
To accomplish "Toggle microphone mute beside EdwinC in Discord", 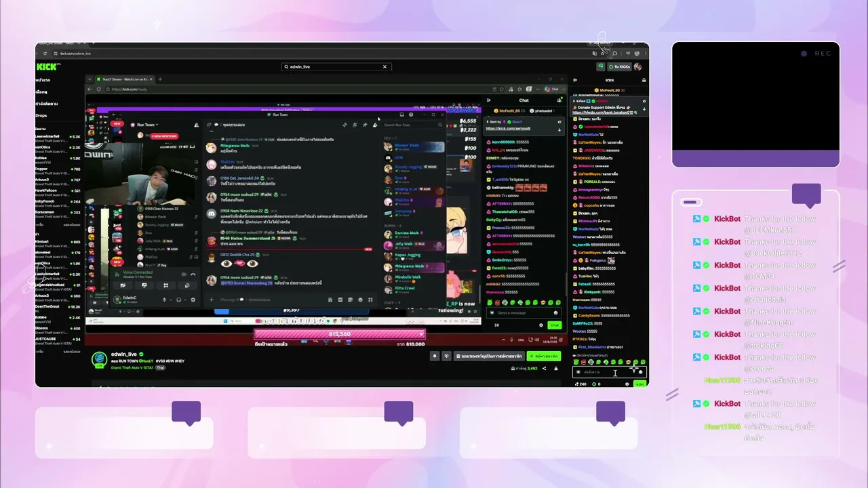I will pyautogui.click(x=164, y=300).
